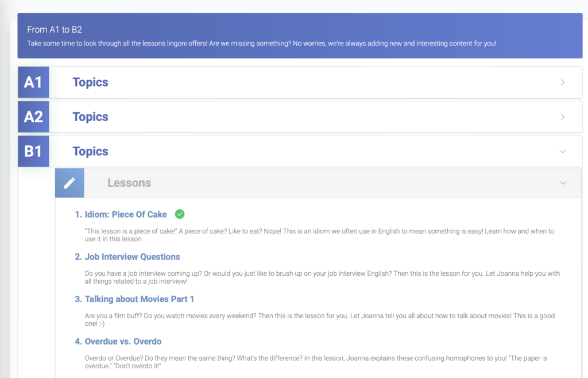Click the green checkmark next to Piece Of Cake
Image resolution: width=588 pixels, height=378 pixels.
[180, 214]
